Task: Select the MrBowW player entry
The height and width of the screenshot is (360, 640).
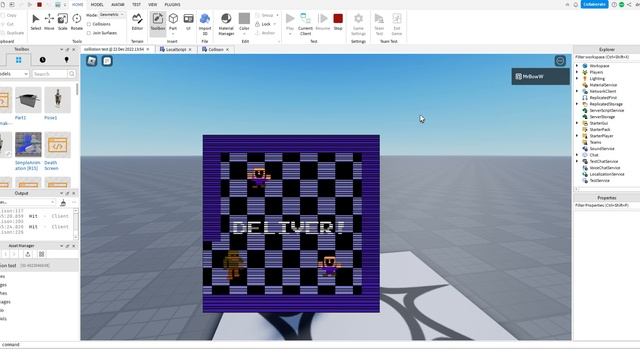Action: point(540,76)
